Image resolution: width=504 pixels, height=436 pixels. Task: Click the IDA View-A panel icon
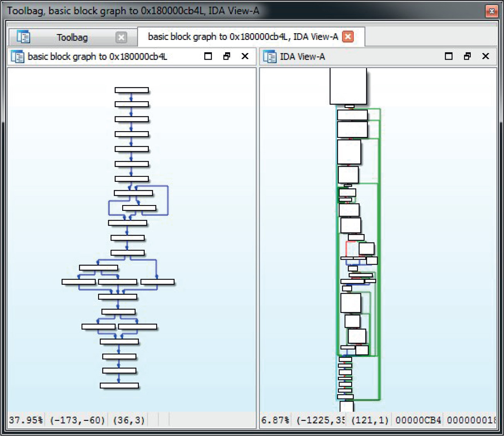269,56
